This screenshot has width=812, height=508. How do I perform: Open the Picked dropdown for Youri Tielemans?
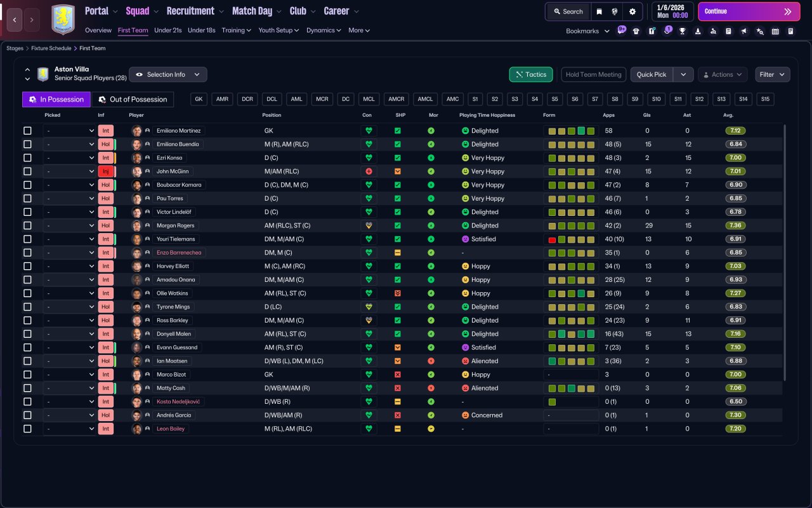pyautogui.click(x=69, y=239)
